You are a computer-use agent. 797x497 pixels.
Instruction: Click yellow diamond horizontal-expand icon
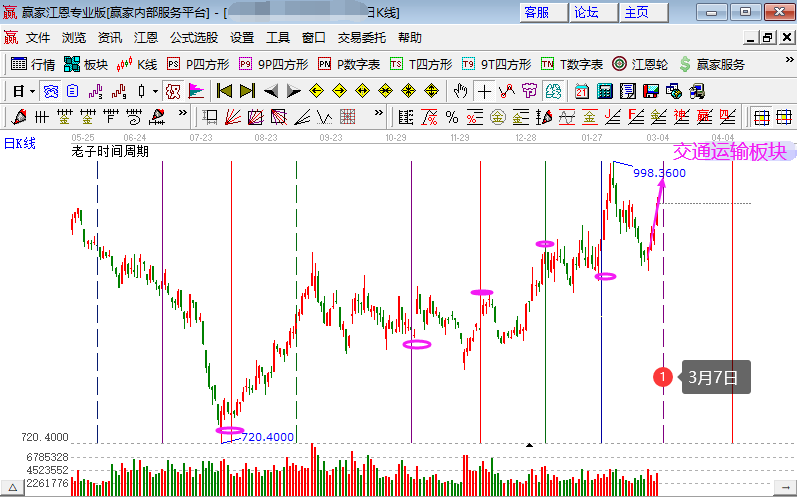[x=362, y=91]
